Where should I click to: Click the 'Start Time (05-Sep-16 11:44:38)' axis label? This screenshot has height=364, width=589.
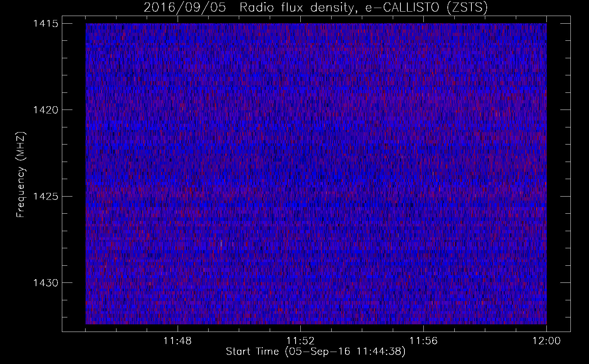(x=316, y=352)
